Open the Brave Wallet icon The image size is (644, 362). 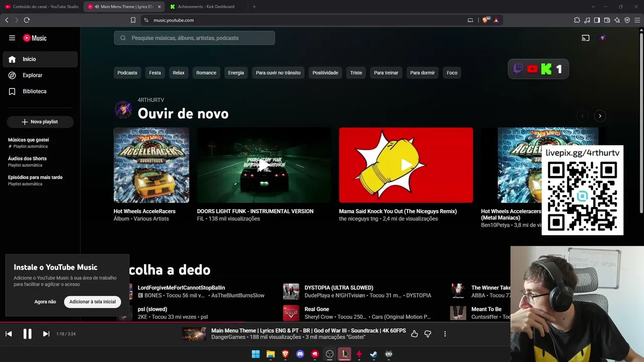pos(607,20)
